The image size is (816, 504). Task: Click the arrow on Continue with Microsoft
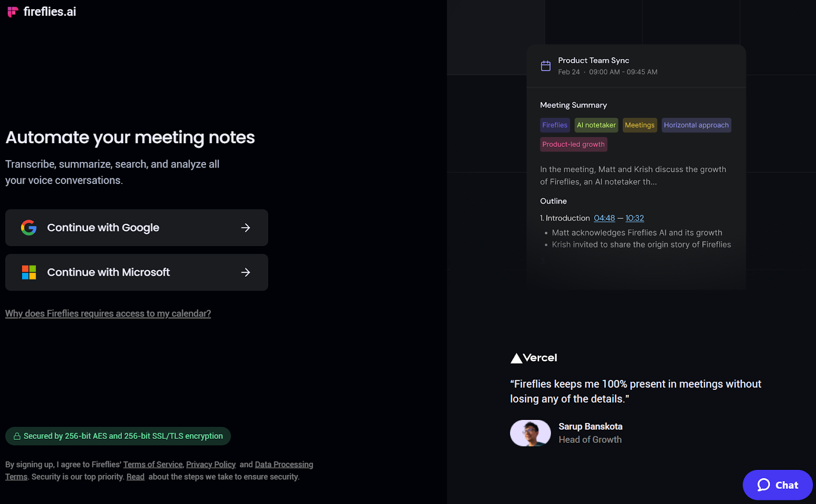point(246,273)
